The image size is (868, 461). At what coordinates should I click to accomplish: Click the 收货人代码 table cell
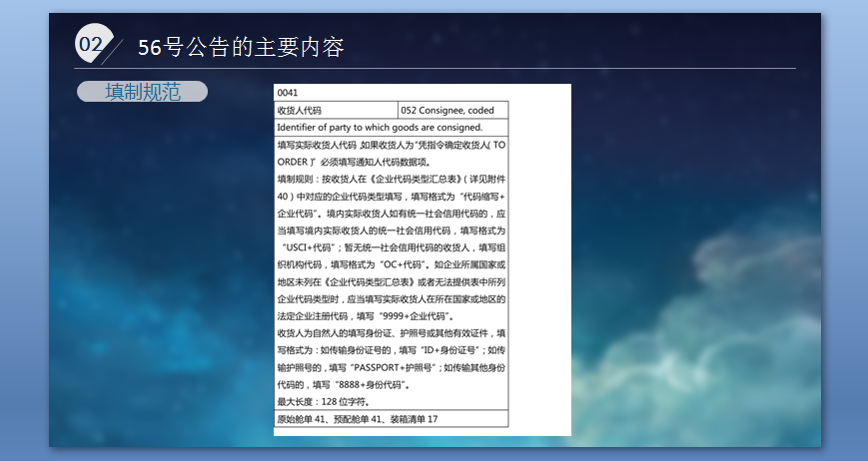(x=300, y=110)
